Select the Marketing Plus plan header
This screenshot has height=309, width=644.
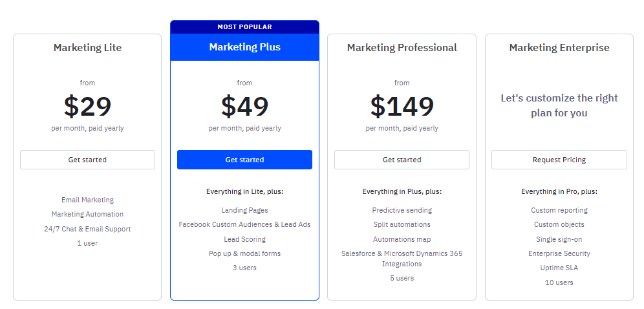(x=245, y=47)
